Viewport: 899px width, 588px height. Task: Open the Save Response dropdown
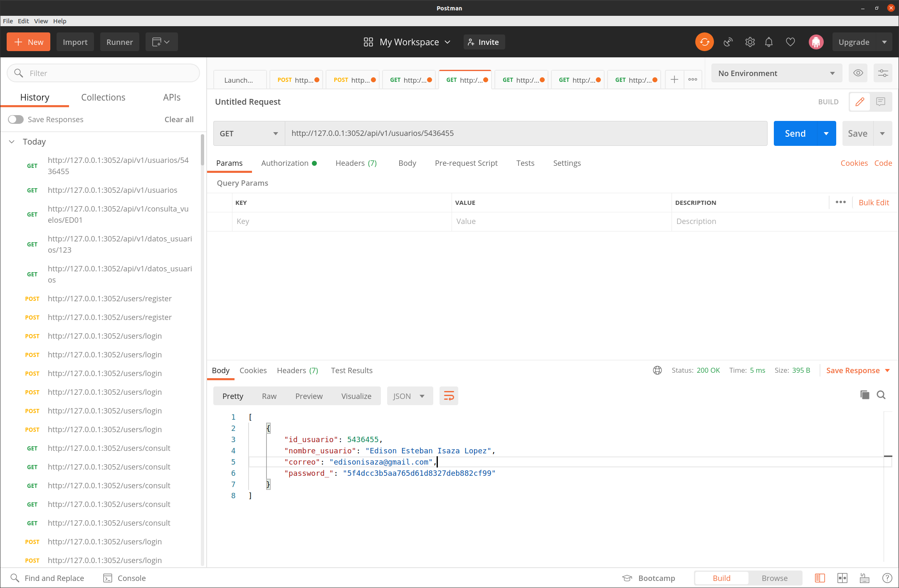point(857,370)
